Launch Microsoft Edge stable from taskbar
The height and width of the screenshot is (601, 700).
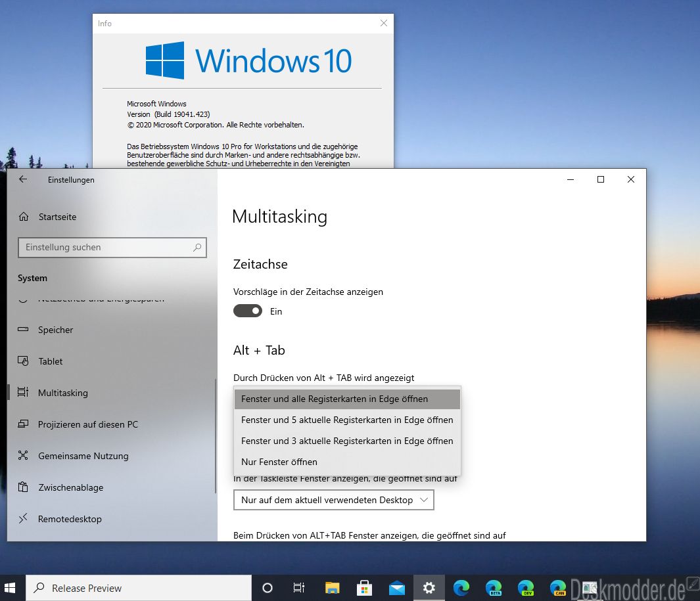pos(461,588)
